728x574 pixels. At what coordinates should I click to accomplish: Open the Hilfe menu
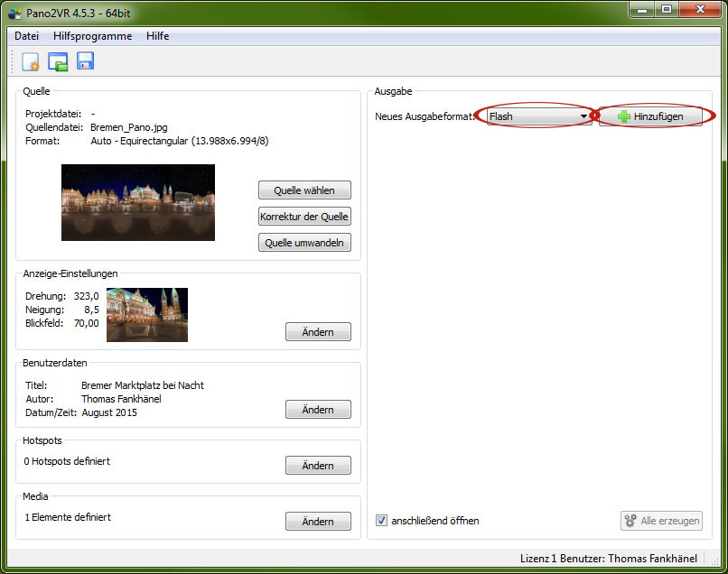(x=157, y=36)
